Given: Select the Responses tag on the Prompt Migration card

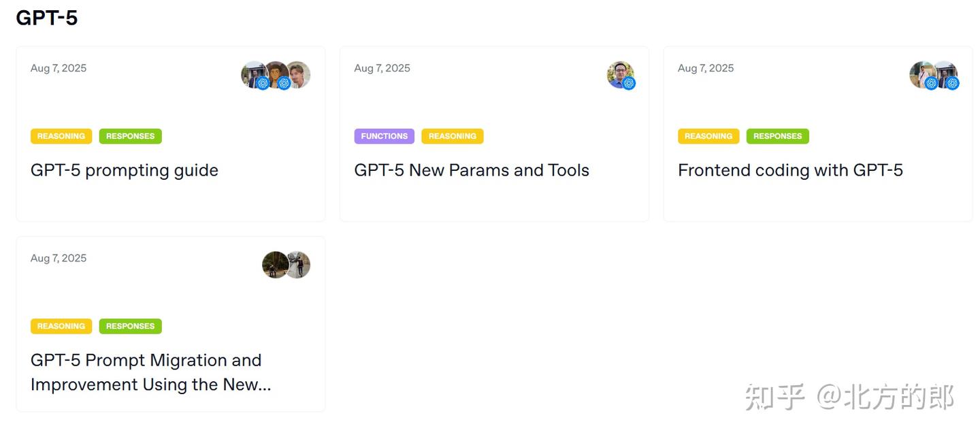Looking at the screenshot, I should tap(130, 326).
